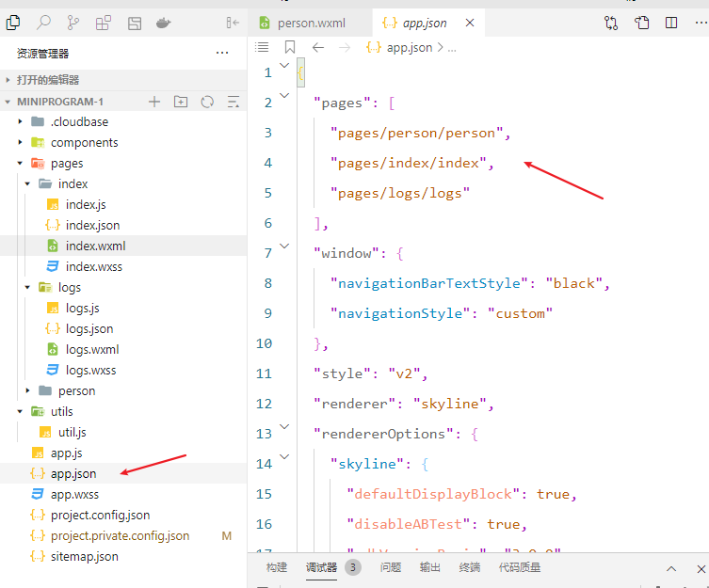Collapse all folders in explorer
The width and height of the screenshot is (709, 588).
234,102
